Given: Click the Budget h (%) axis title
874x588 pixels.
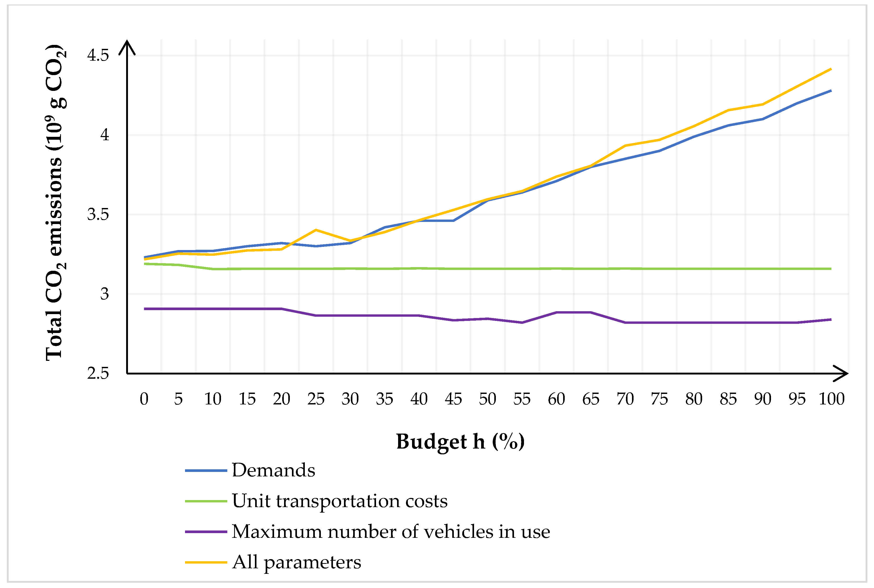Looking at the screenshot, I should pos(460,441).
